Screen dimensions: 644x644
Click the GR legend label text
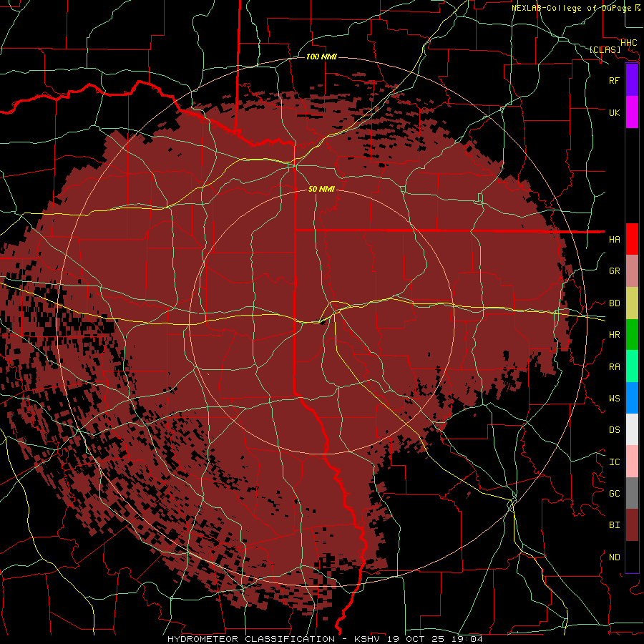tap(614, 271)
